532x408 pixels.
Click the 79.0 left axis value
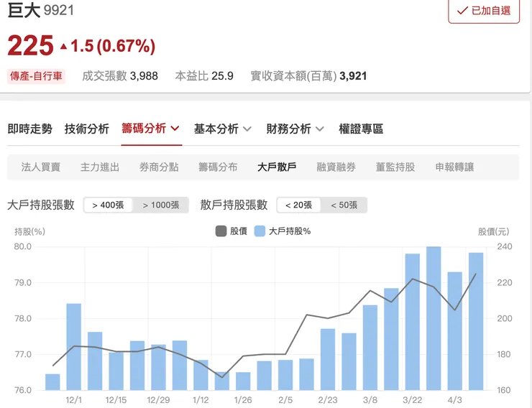[23, 282]
